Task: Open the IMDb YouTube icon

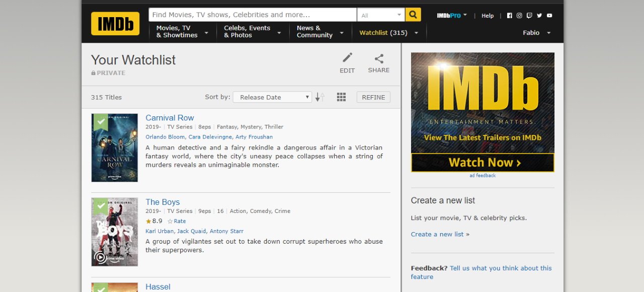Action: (x=549, y=16)
